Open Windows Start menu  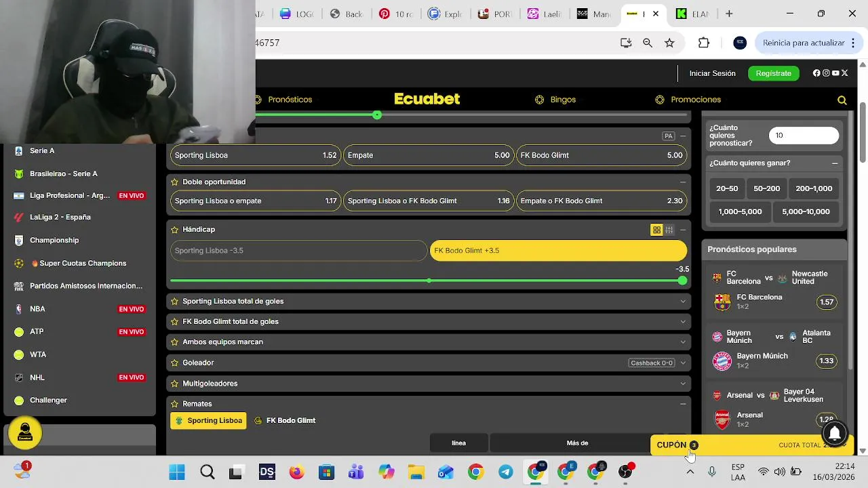(177, 472)
